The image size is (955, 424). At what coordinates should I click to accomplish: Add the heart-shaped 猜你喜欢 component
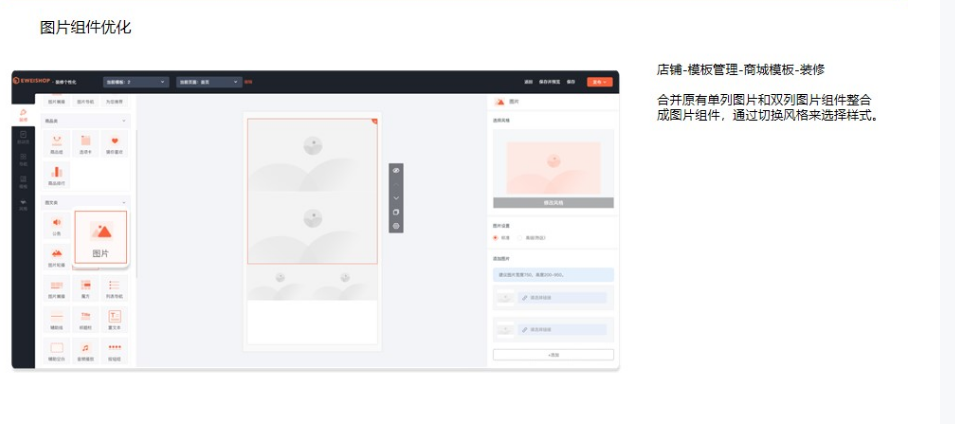pyautogui.click(x=115, y=144)
